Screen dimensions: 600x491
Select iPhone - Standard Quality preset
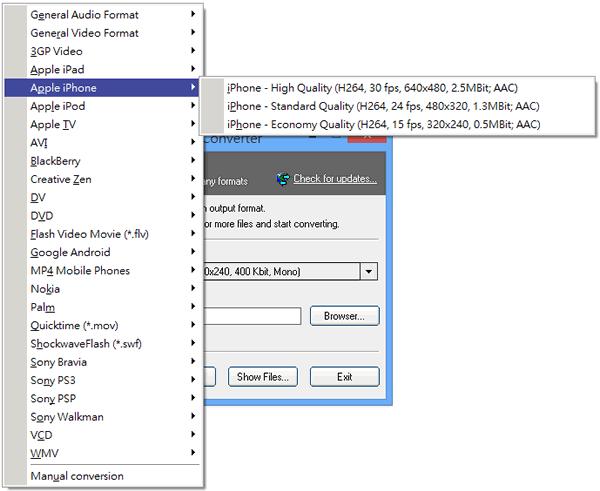coord(383,106)
